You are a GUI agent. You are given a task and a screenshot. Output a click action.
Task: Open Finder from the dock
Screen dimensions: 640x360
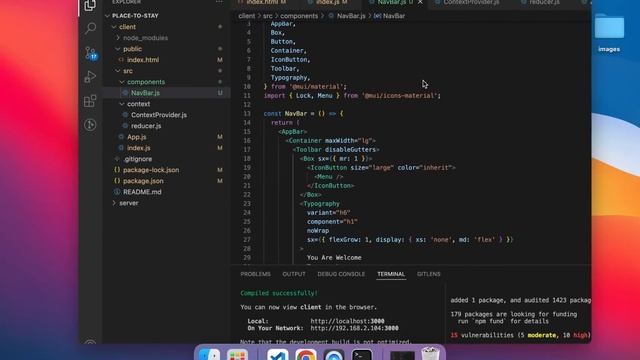[x=209, y=355]
